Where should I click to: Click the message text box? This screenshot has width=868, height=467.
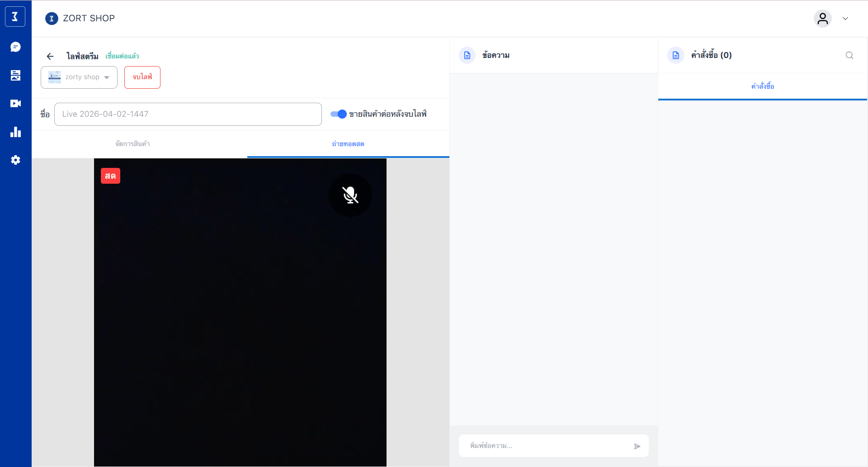coord(547,446)
